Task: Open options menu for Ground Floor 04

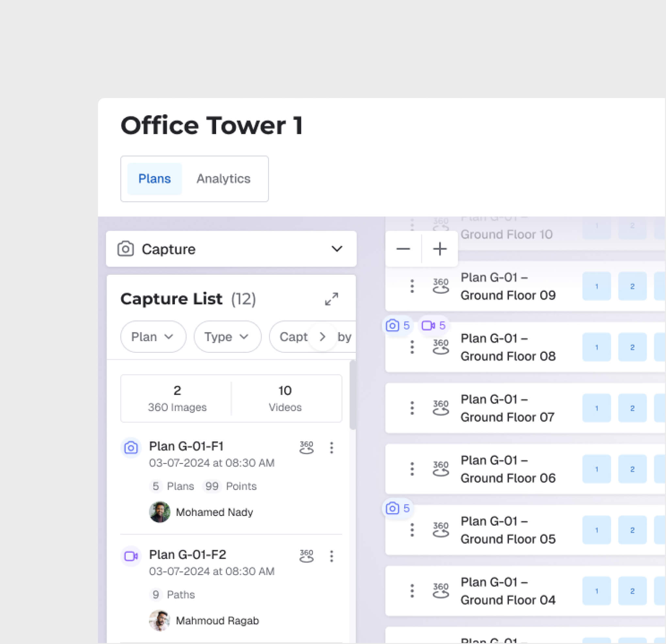Action: 412,591
